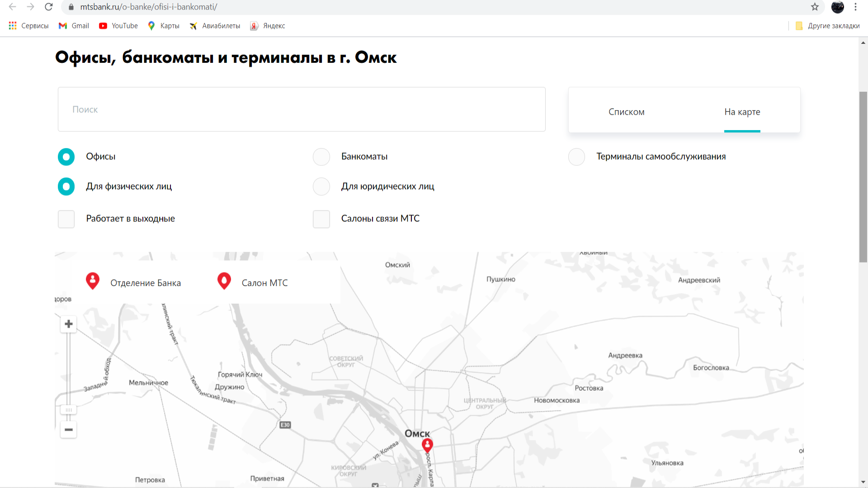868x488 pixels.
Task: Click the map zoom slider handle
Action: tap(69, 410)
